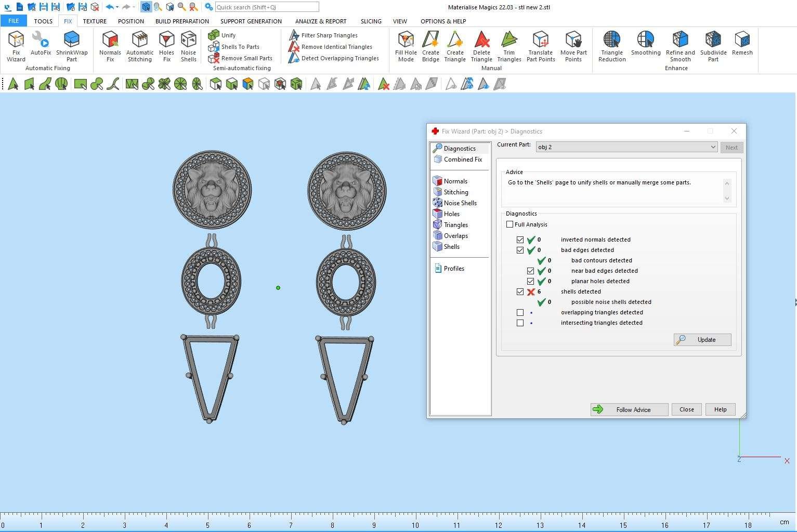Switch to the Support Generation tab
Screen dimensions: 797x532
[251, 21]
